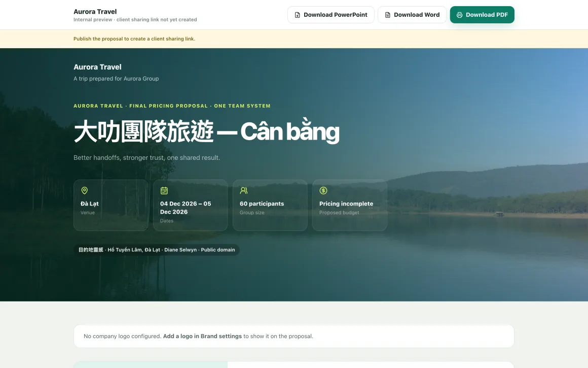Click the Dates label

166,221
